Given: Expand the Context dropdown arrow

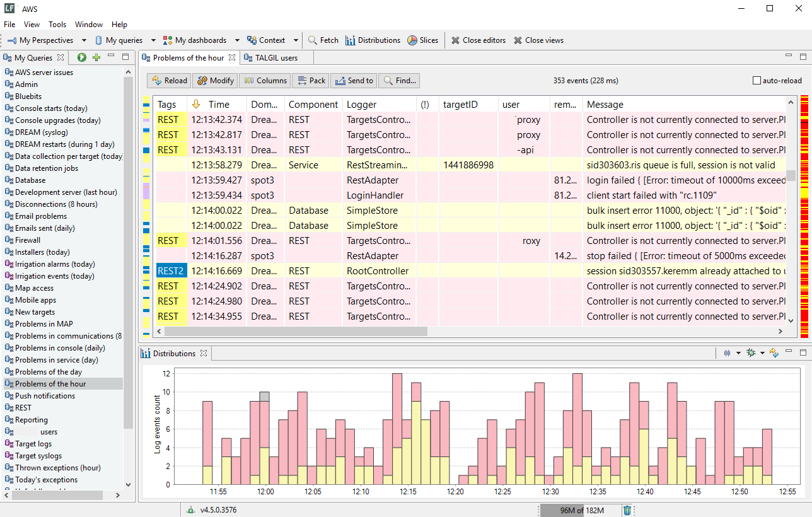Looking at the screenshot, I should click(296, 40).
